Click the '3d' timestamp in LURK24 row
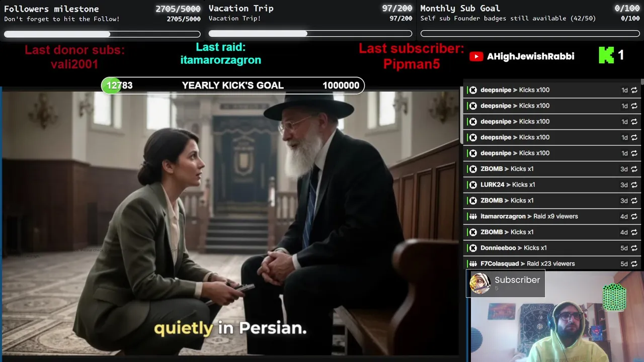The image size is (644, 362). [x=624, y=185]
